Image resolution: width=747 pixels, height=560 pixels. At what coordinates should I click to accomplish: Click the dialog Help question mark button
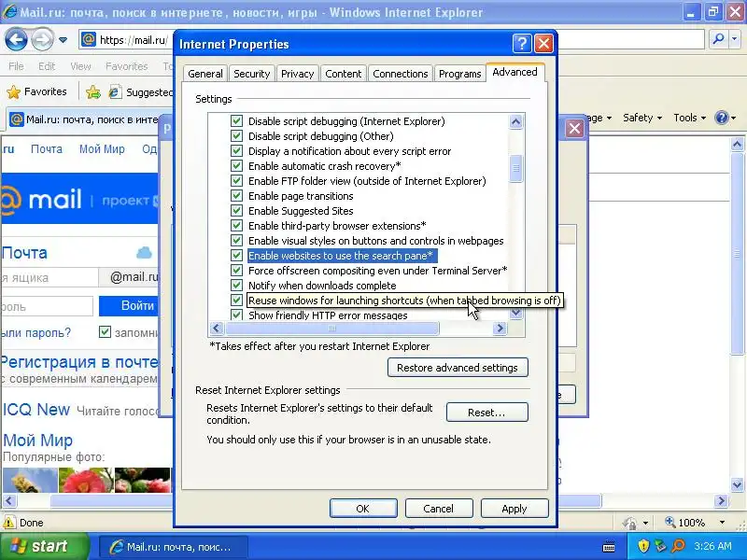click(522, 44)
